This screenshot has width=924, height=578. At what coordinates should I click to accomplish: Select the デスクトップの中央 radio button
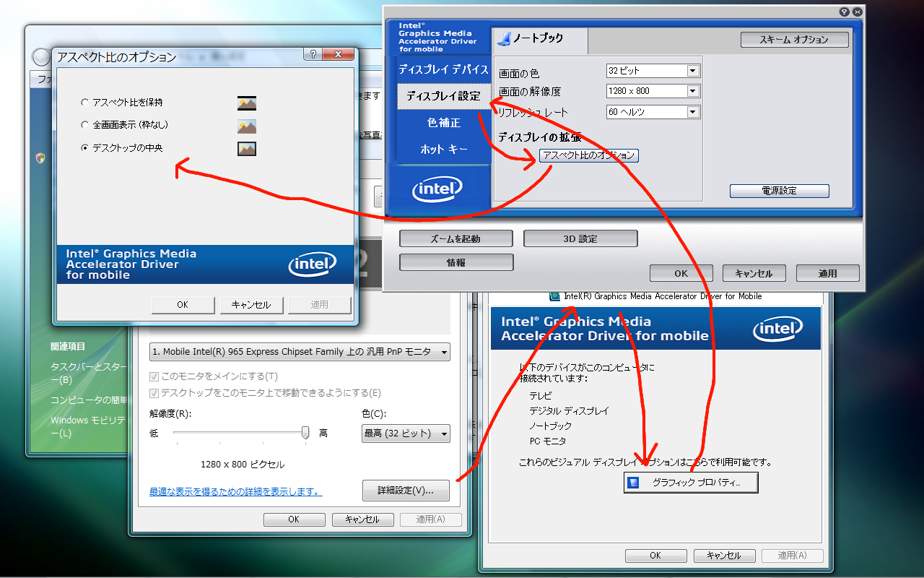85,148
